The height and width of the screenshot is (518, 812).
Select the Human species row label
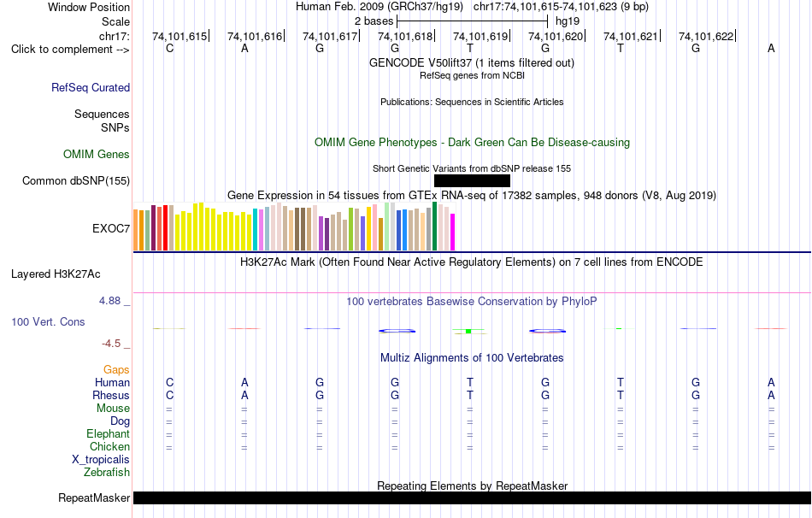click(x=112, y=383)
